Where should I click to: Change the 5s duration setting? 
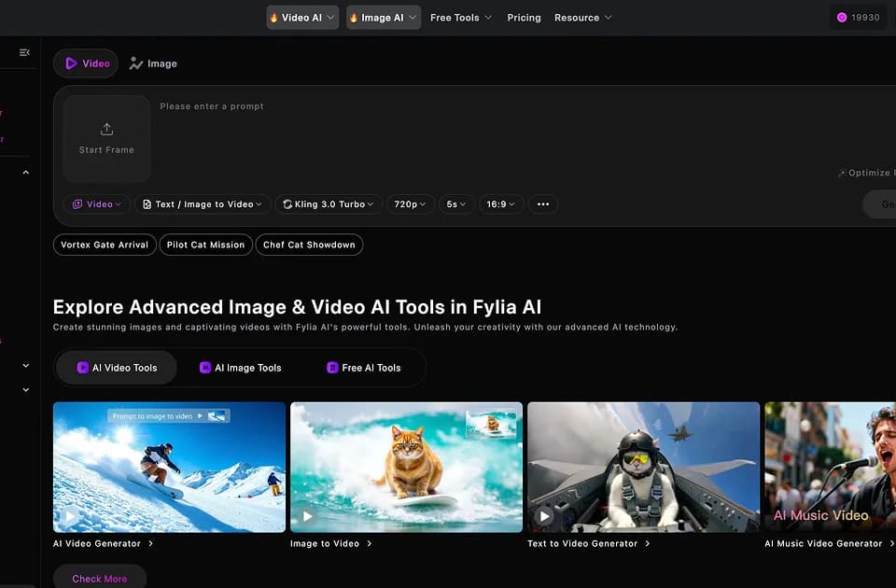click(456, 204)
